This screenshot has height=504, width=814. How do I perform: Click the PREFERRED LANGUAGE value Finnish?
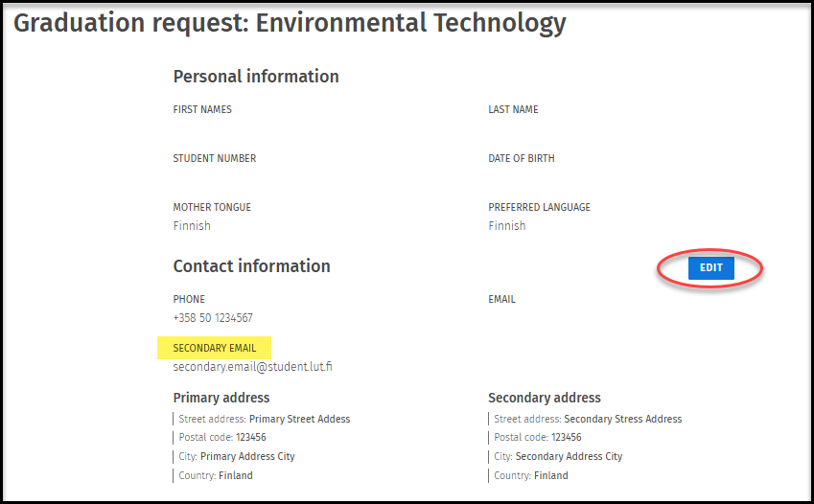(507, 226)
